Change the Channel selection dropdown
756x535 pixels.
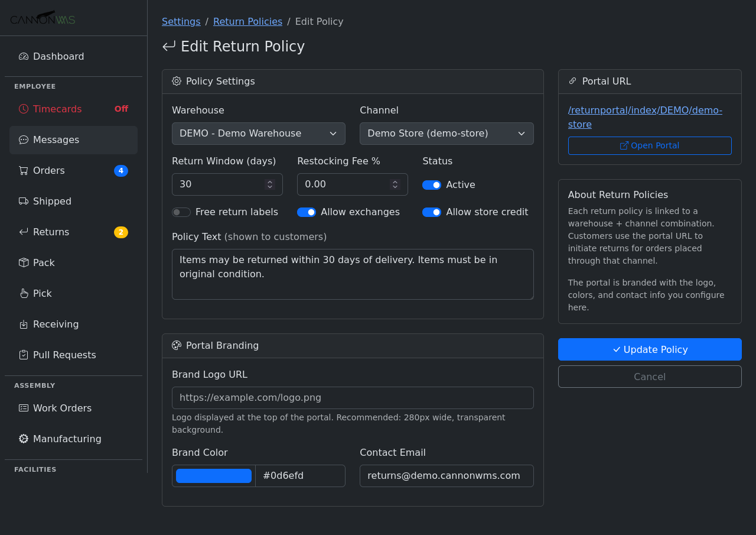tap(447, 134)
